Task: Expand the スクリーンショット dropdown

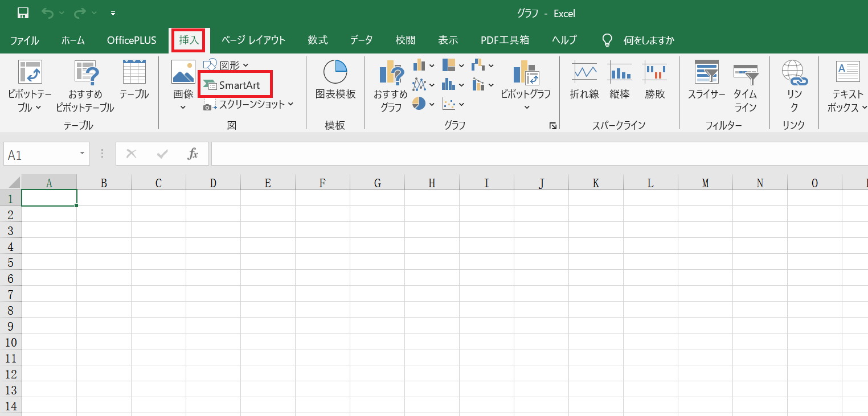Action: click(290, 104)
